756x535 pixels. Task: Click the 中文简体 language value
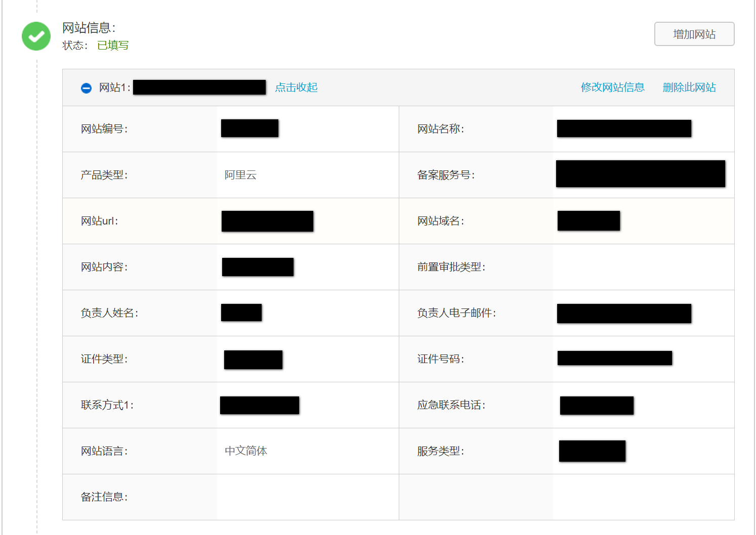pyautogui.click(x=246, y=451)
